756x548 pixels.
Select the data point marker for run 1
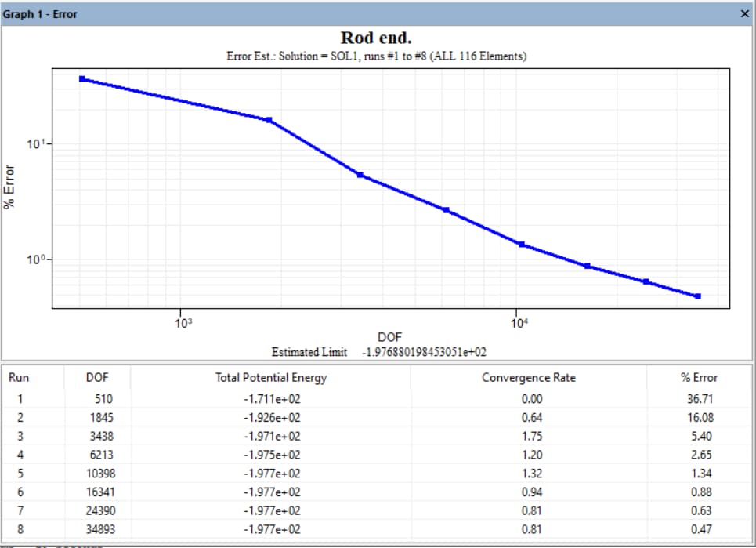click(x=81, y=78)
